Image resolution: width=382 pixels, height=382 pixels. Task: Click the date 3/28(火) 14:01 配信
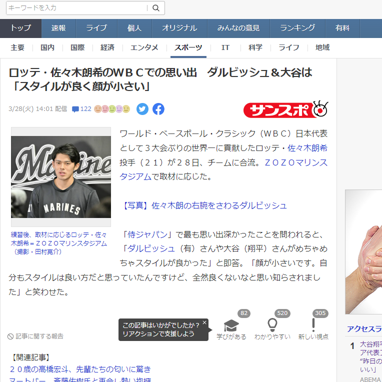pos(38,109)
